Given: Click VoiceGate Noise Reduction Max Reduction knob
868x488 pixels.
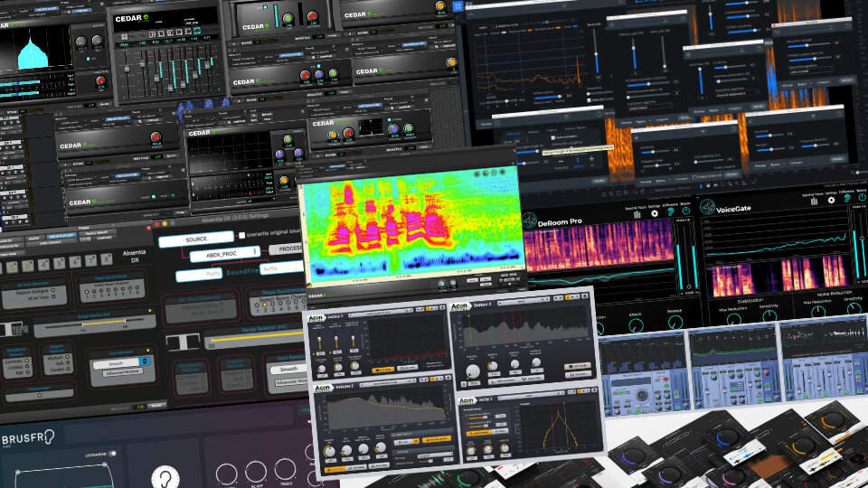Looking at the screenshot, I should 819,312.
